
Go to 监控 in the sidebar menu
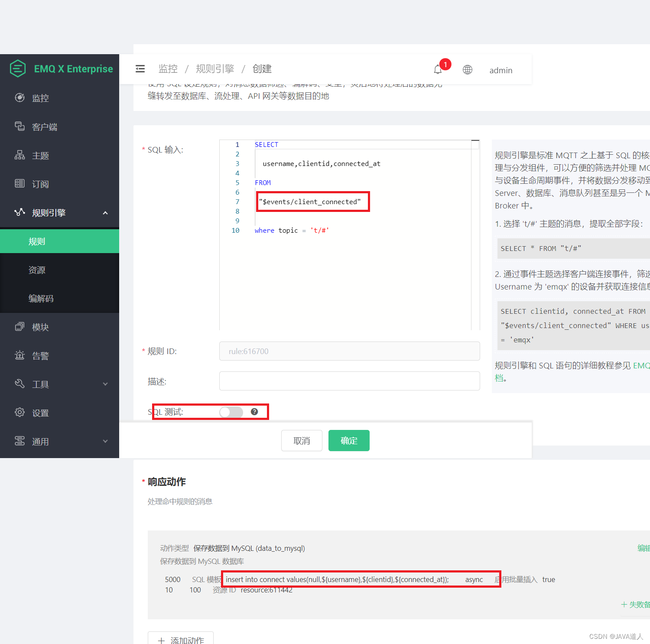(59, 98)
